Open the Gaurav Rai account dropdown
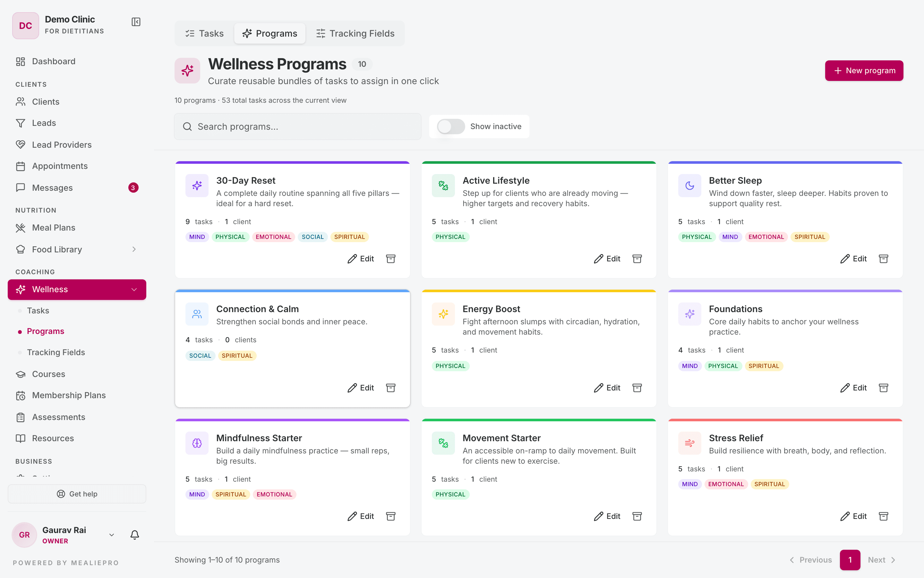Screen dimensions: 924x578 (x=112, y=535)
